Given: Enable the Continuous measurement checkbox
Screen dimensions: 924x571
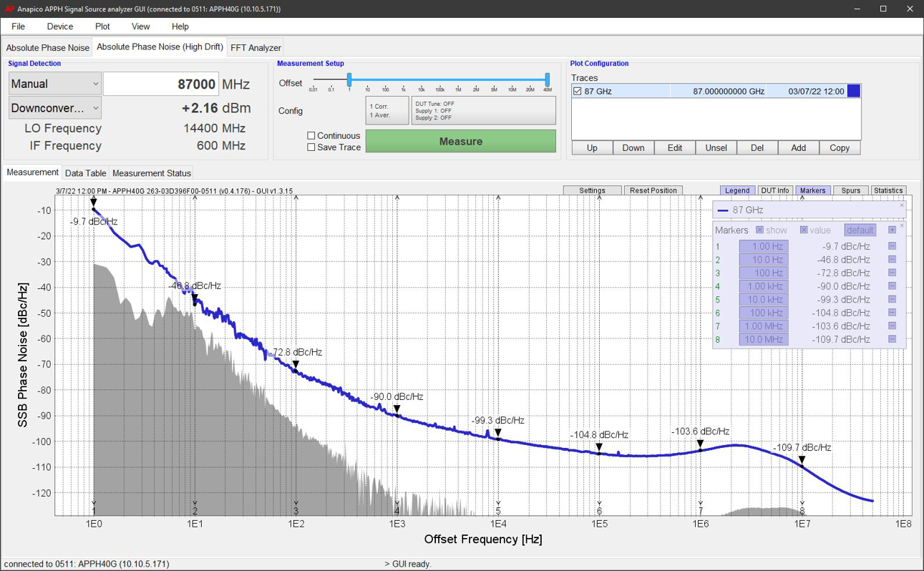Looking at the screenshot, I should 311,135.
